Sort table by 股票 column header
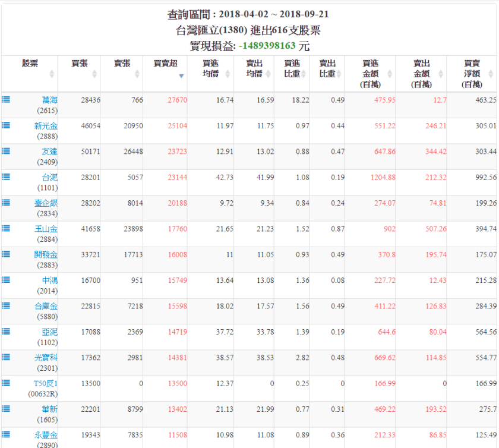Image resolution: width=499 pixels, height=448 pixels. point(30,64)
